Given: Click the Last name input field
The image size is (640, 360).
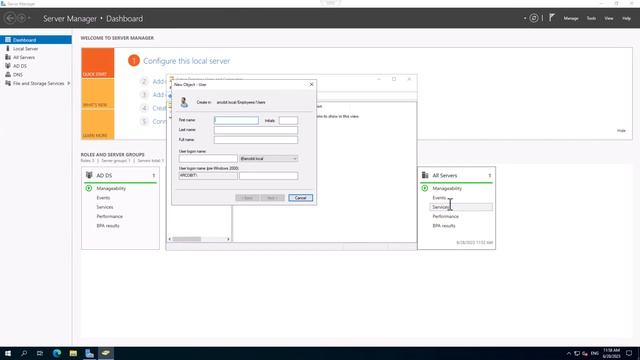Looking at the screenshot, I should point(256,130).
